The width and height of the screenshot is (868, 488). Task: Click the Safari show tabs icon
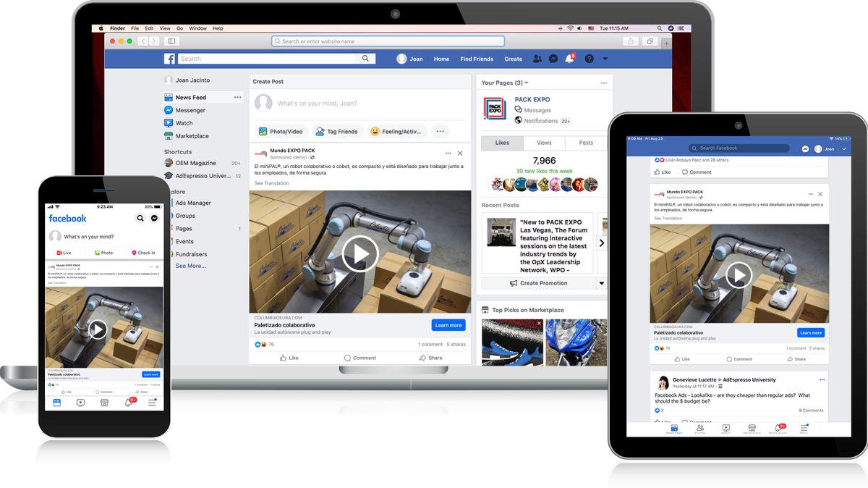tap(650, 41)
